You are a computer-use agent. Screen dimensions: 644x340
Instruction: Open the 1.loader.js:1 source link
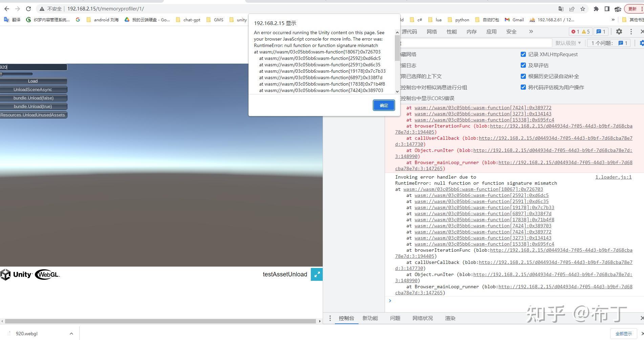613,177
